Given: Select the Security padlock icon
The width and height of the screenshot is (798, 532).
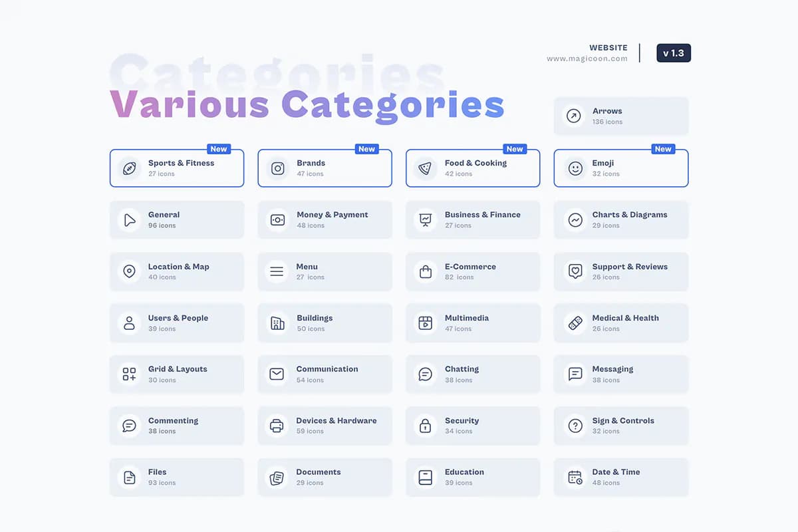Looking at the screenshot, I should click(x=426, y=426).
